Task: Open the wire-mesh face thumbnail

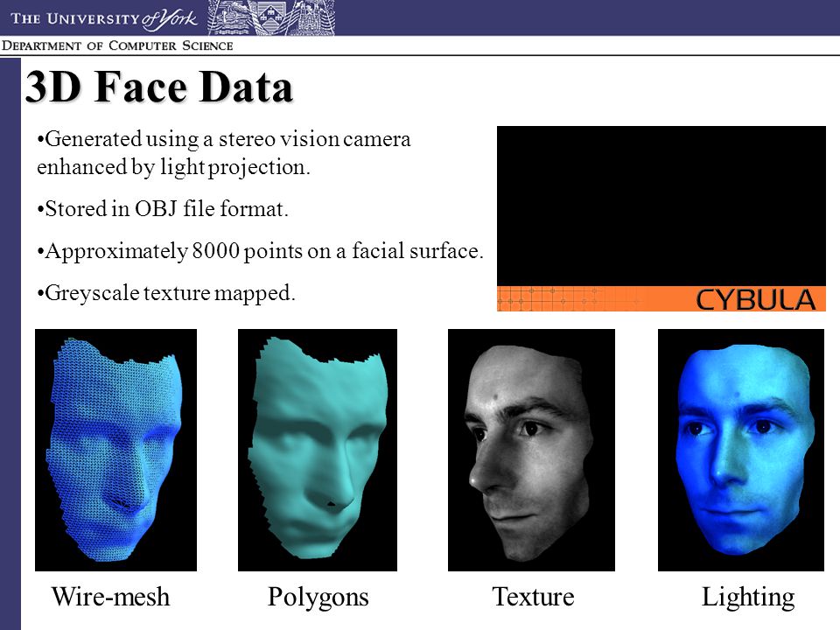Action: [x=115, y=450]
